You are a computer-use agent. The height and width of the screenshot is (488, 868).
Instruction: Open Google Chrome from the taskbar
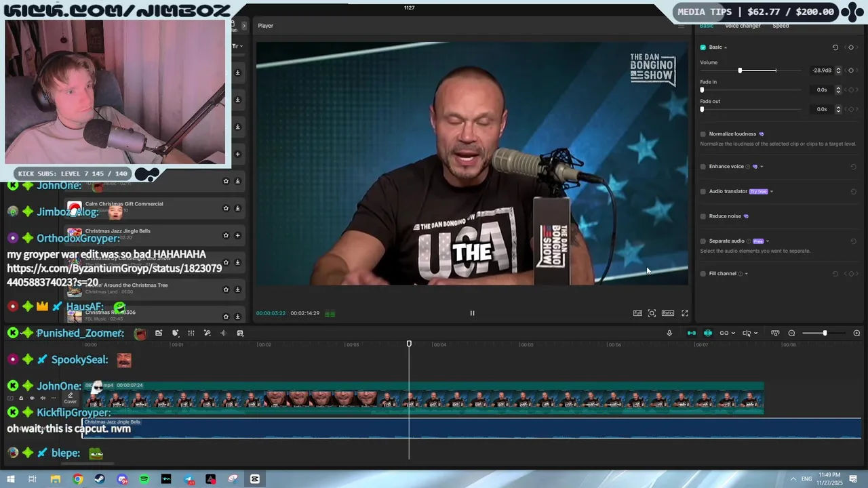coord(78,479)
